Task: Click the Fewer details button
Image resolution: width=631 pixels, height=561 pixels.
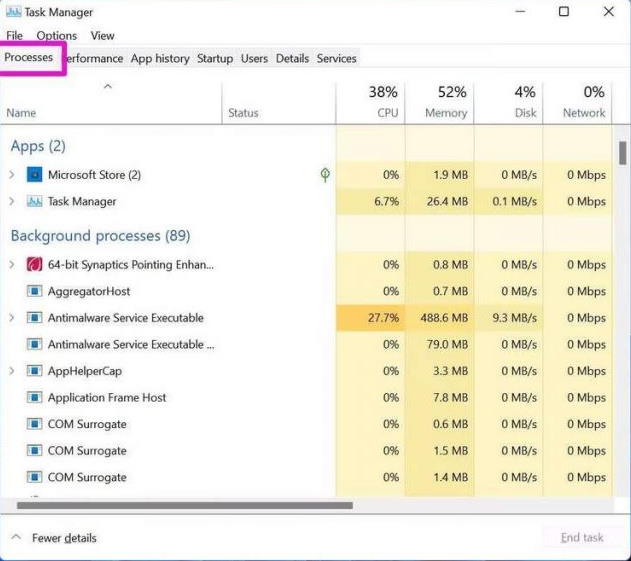Action: coord(54,538)
